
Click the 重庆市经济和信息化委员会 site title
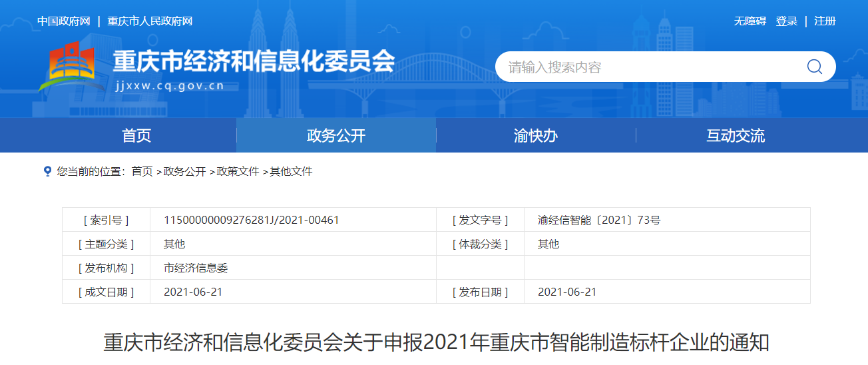tap(254, 61)
